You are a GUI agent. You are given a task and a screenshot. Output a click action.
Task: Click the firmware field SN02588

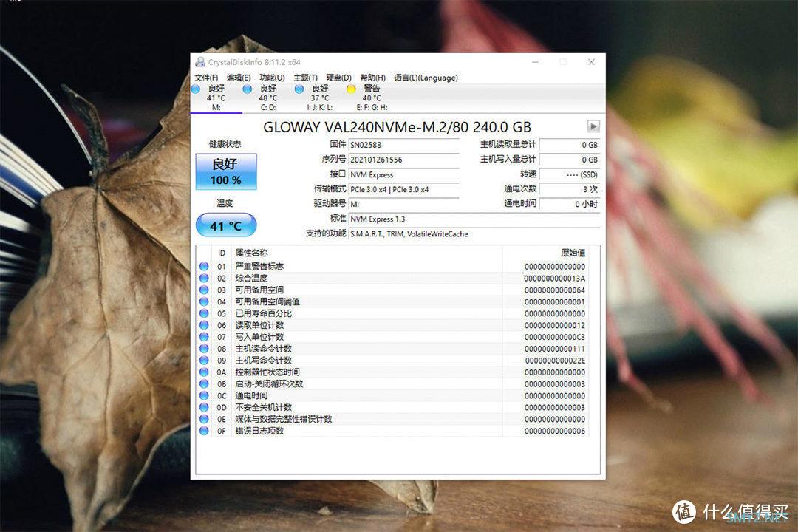[404, 145]
